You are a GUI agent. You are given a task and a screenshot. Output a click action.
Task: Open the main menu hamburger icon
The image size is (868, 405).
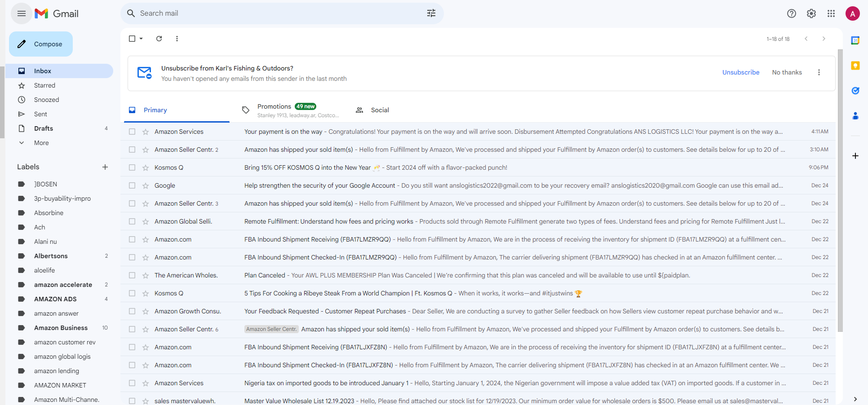21,13
